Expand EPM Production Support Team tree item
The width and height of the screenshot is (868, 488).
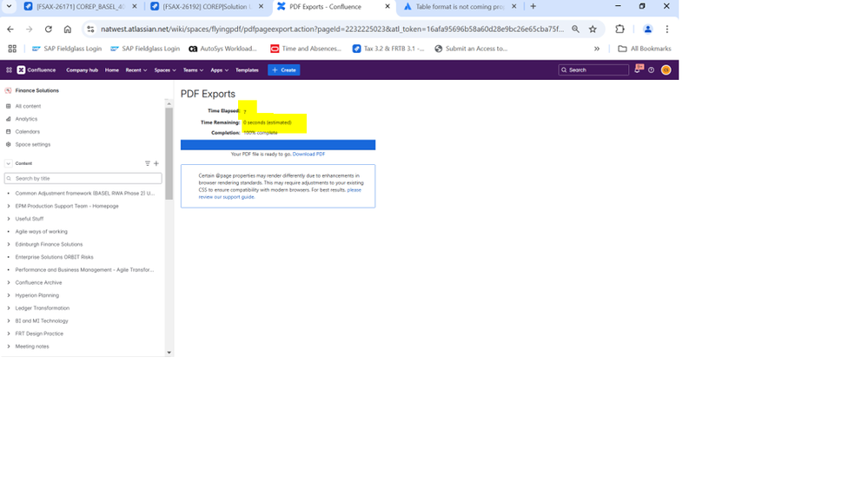click(x=9, y=206)
